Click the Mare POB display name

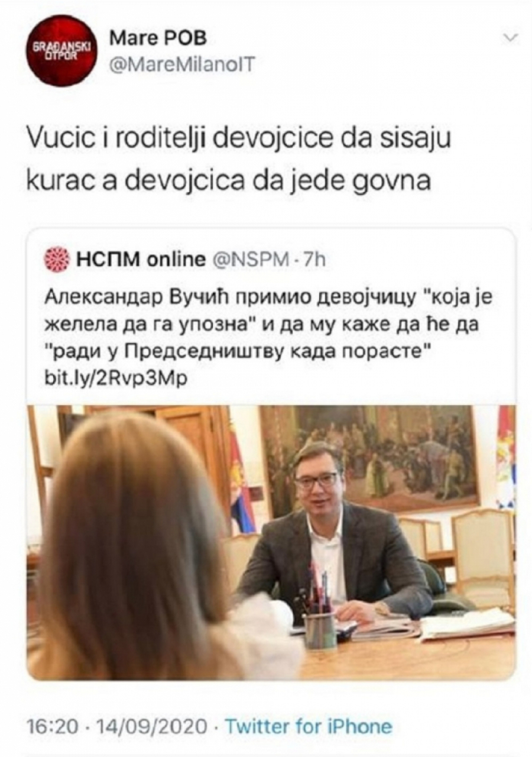pyautogui.click(x=158, y=40)
